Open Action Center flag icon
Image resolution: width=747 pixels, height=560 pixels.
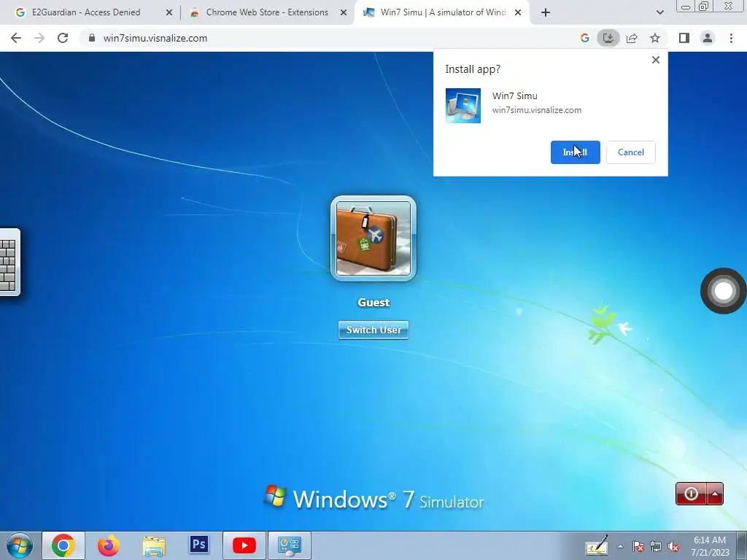click(638, 547)
